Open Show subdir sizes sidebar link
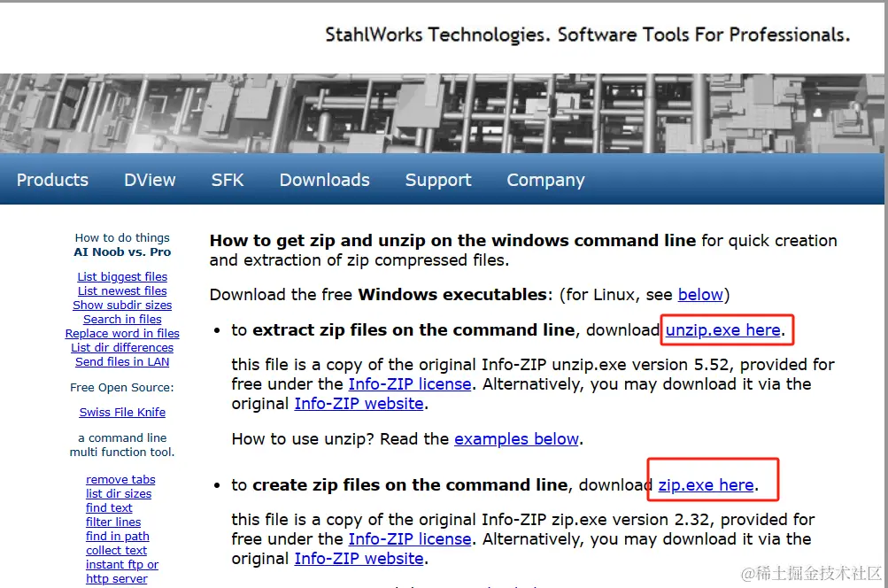The image size is (888, 588). tap(122, 305)
